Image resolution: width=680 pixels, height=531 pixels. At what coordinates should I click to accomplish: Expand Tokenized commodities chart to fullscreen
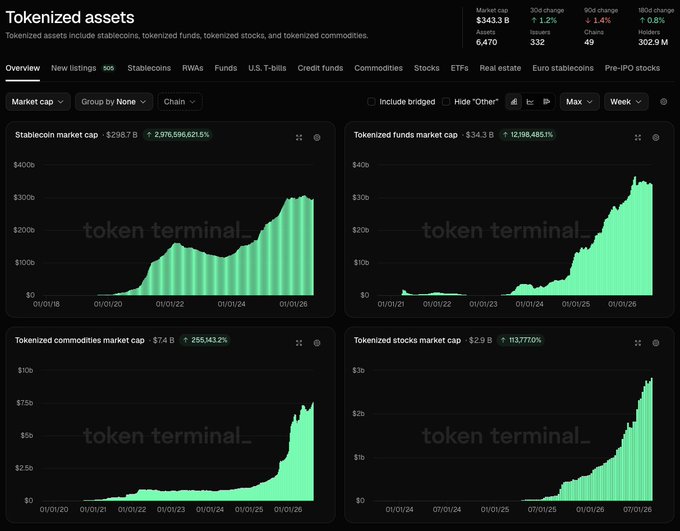[299, 343]
